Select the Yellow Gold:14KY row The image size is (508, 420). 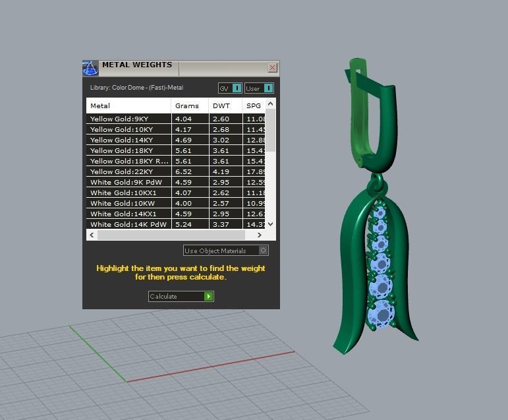(176, 140)
